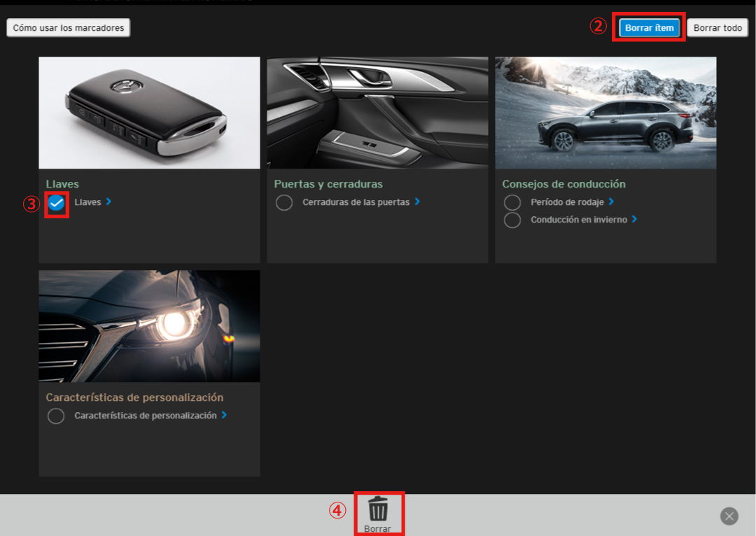Click the snowy SUV thumbnail
Screen dimensions: 756x536
pyautogui.click(x=605, y=113)
